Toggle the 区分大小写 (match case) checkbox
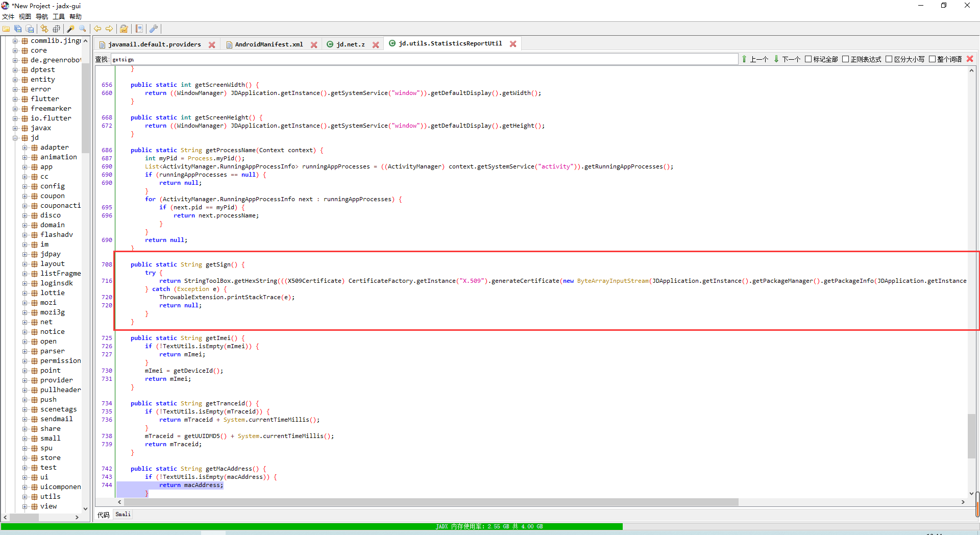This screenshot has height=535, width=980. pos(889,59)
